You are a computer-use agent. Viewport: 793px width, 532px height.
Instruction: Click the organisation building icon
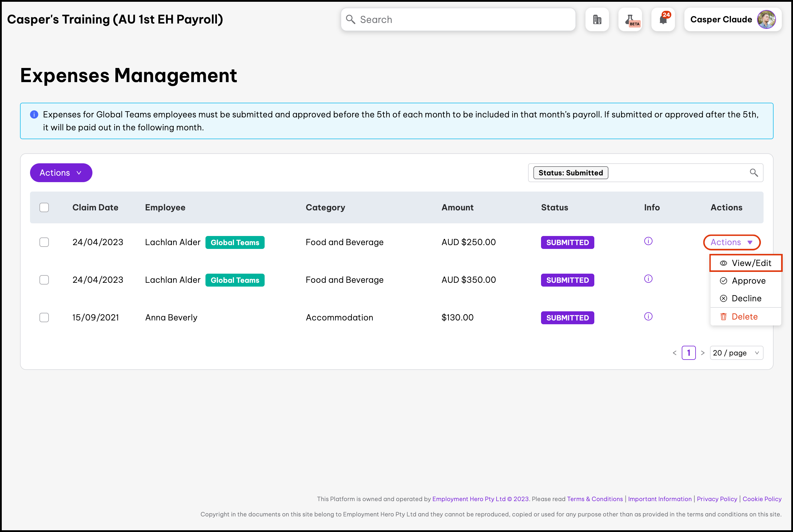597,20
